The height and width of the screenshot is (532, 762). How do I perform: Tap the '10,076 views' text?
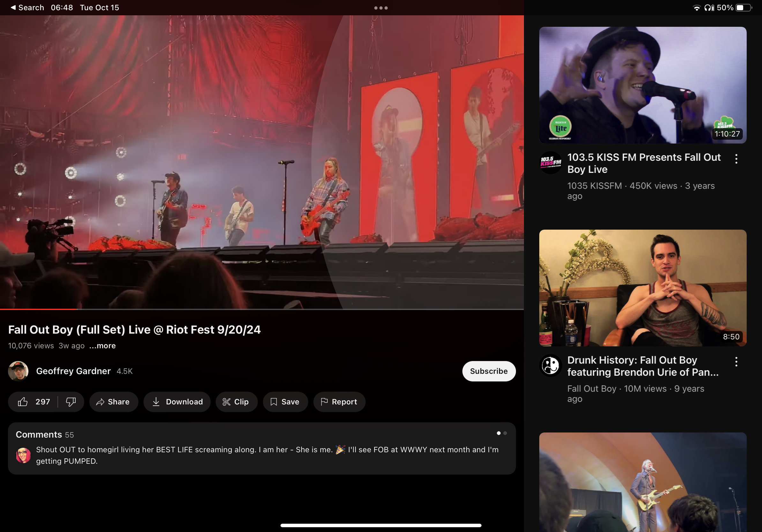click(31, 346)
